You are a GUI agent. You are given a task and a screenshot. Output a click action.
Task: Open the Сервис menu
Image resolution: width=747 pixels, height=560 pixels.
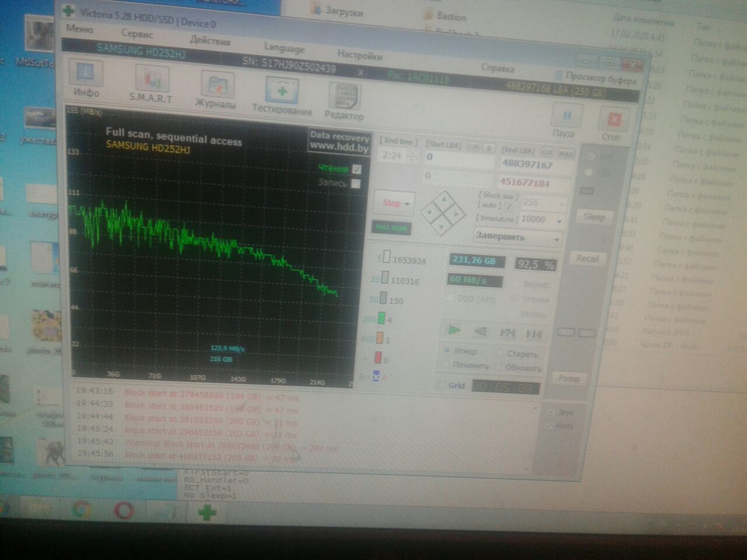(137, 34)
